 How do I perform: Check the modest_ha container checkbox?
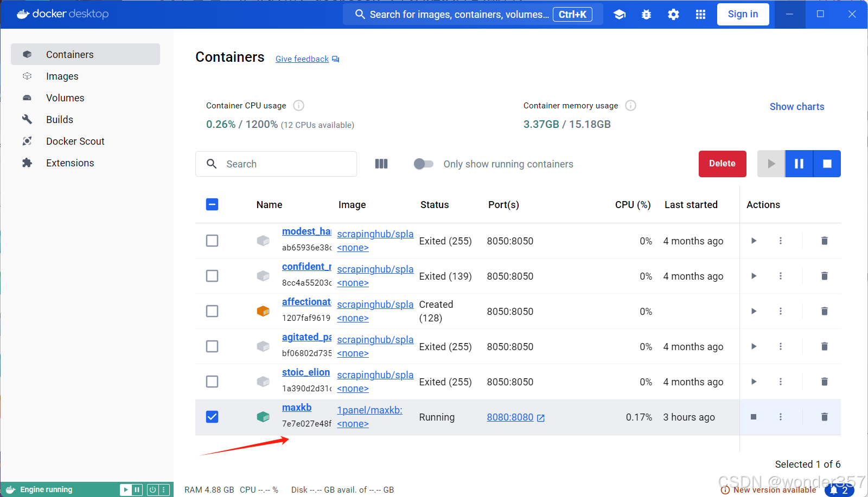pos(212,241)
